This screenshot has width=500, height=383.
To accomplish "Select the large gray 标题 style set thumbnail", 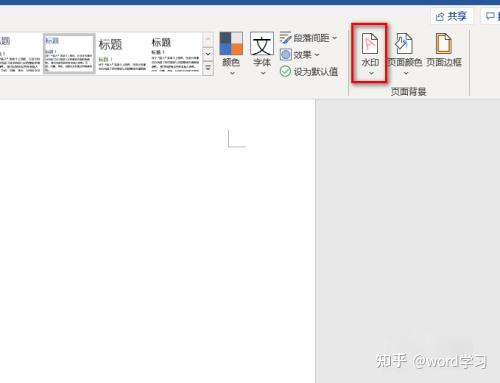I will pos(122,54).
